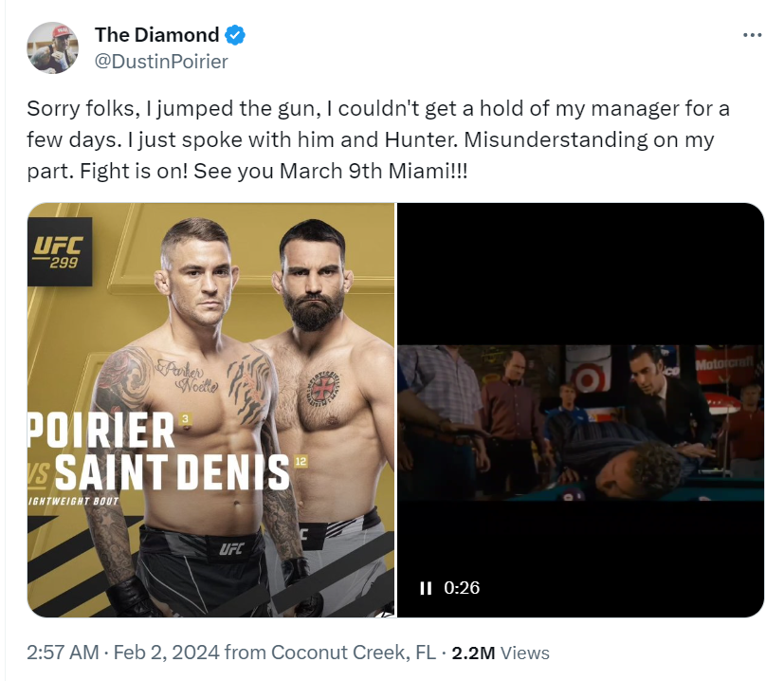Open the three-dot more options menu
Viewport: 784px width, 681px height.
tap(752, 35)
